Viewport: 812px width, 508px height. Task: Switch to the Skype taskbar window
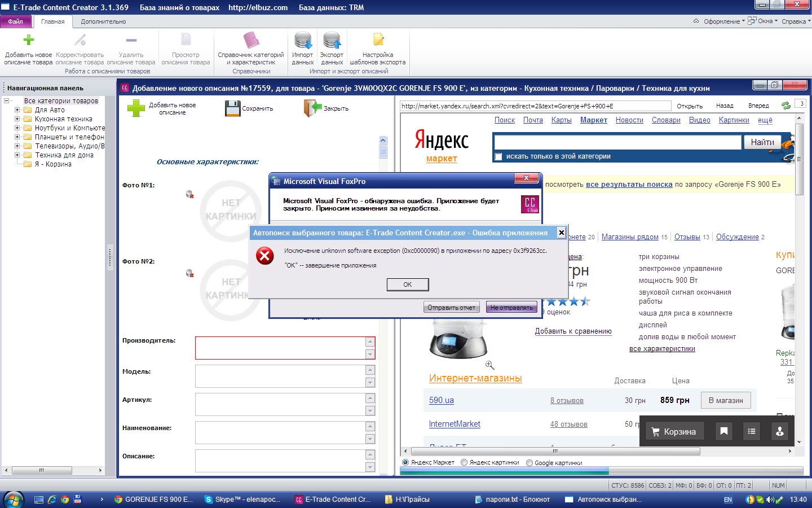coord(242,500)
